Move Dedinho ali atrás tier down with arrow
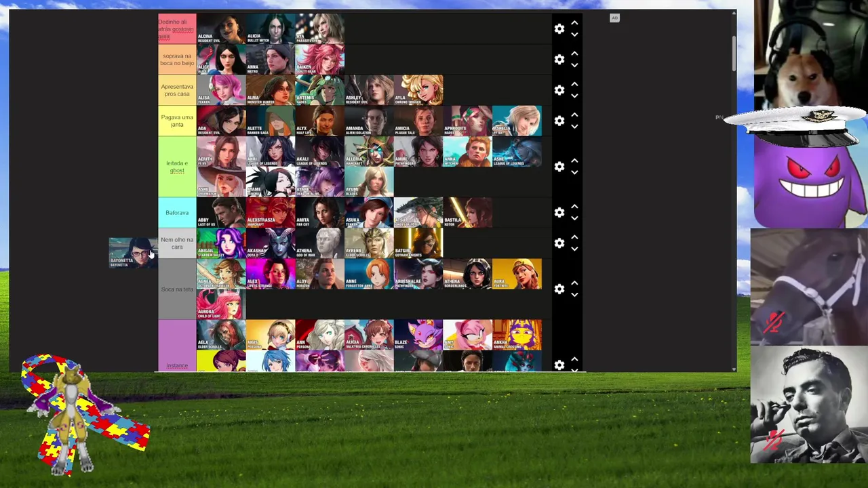 [x=574, y=35]
